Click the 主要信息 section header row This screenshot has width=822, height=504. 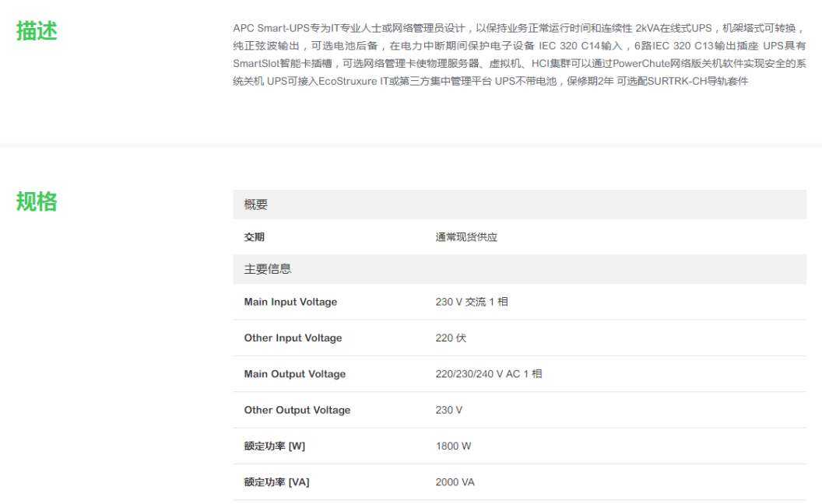pos(519,269)
